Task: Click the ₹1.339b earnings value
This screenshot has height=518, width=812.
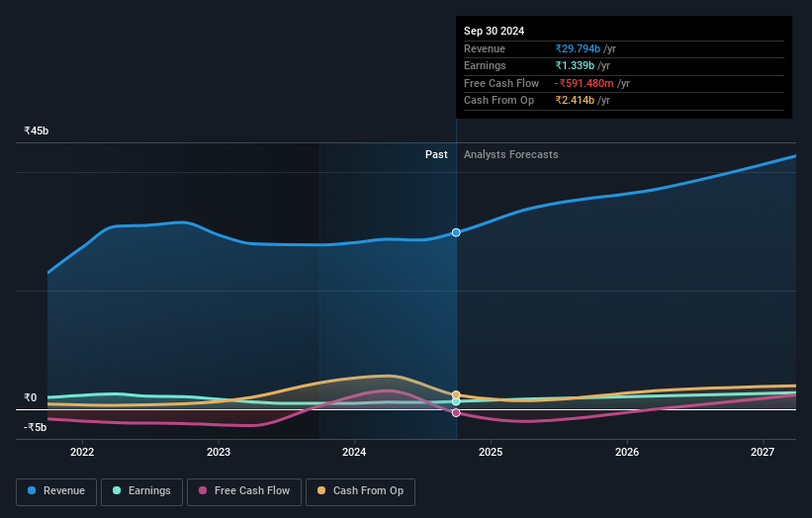Action: [x=575, y=65]
